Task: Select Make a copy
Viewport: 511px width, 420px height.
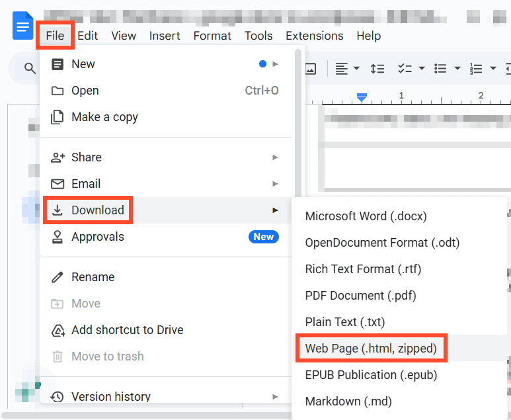Action: [x=166, y=116]
